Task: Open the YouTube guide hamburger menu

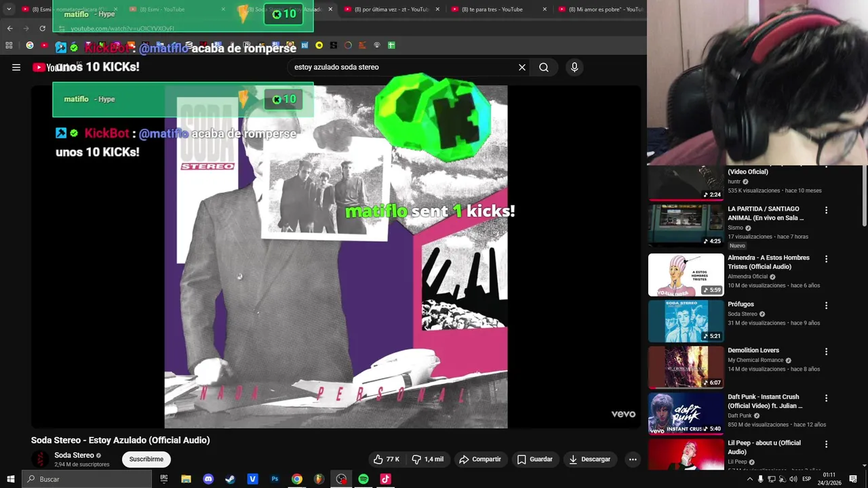Action: click(16, 67)
